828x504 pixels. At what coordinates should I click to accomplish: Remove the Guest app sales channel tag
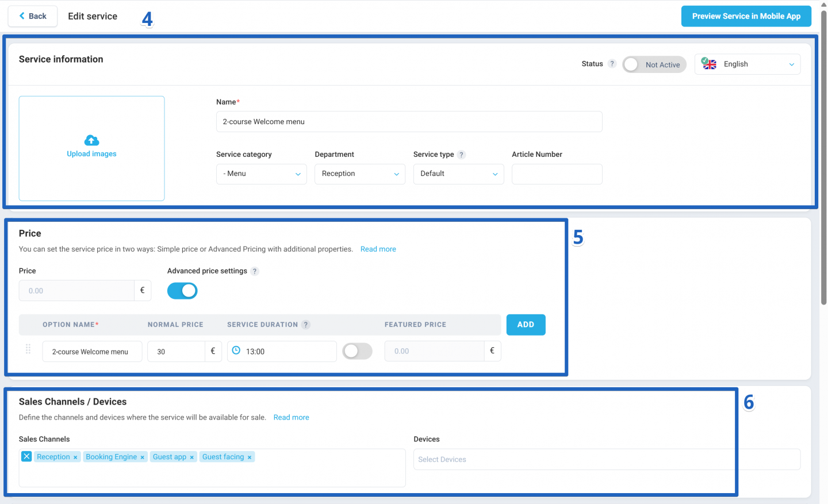(191, 457)
